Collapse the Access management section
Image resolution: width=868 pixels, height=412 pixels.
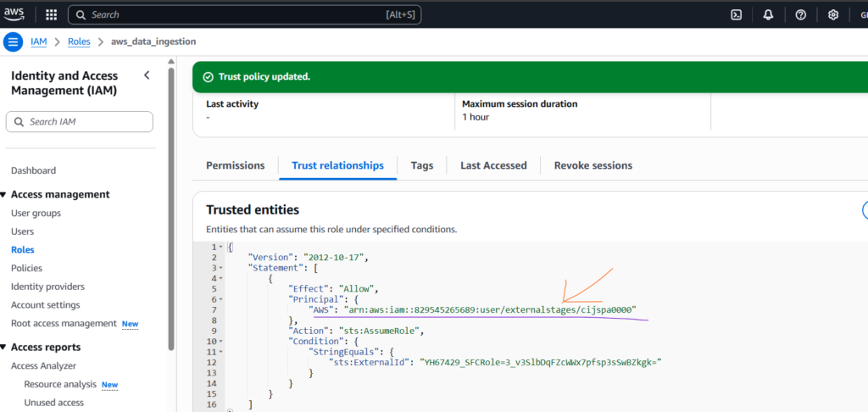3,194
